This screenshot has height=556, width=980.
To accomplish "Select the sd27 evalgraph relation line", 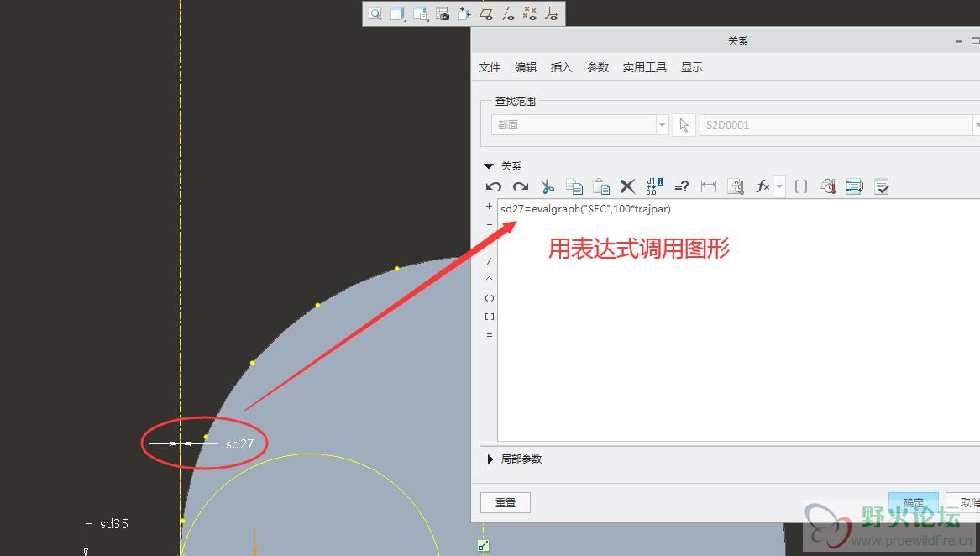I will [585, 209].
